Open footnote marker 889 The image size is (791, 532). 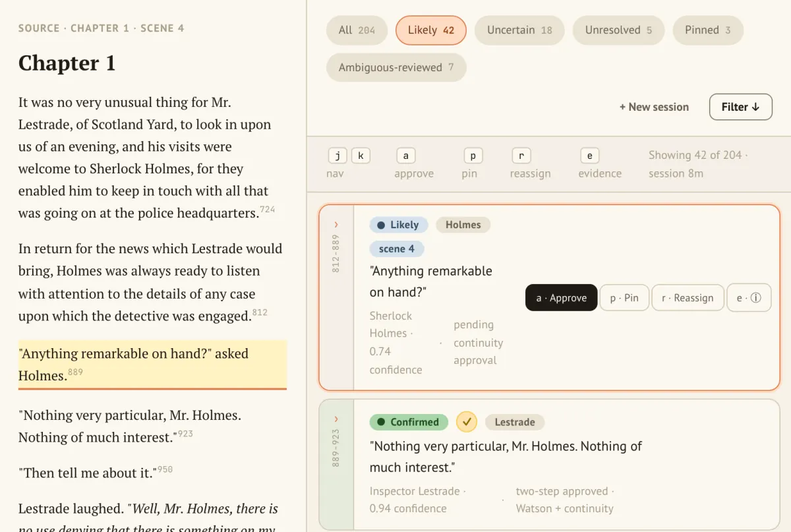click(76, 372)
